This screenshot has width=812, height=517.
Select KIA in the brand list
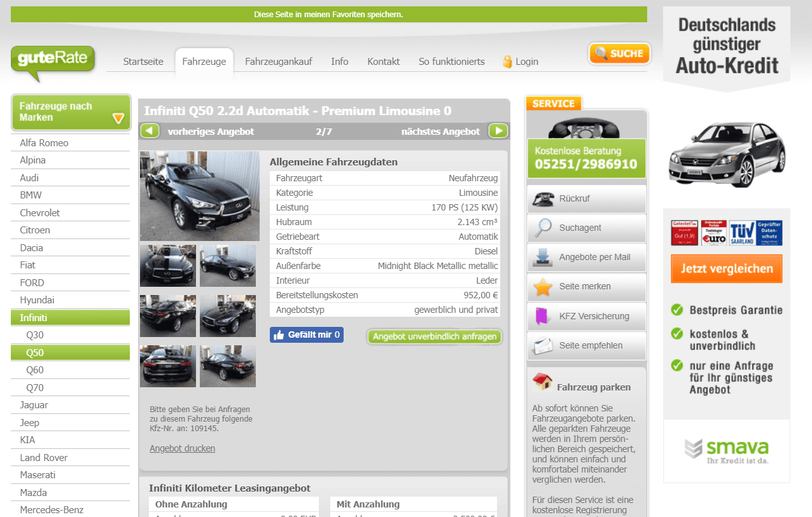(x=70, y=440)
